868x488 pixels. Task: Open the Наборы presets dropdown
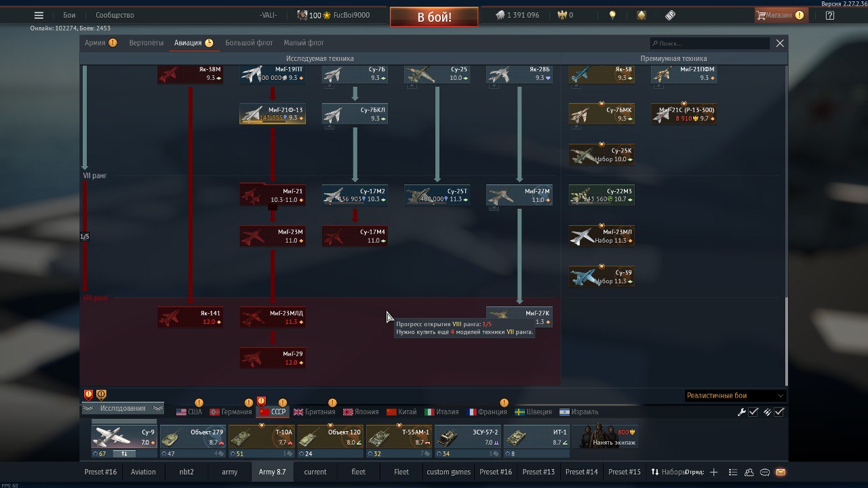[x=669, y=472]
